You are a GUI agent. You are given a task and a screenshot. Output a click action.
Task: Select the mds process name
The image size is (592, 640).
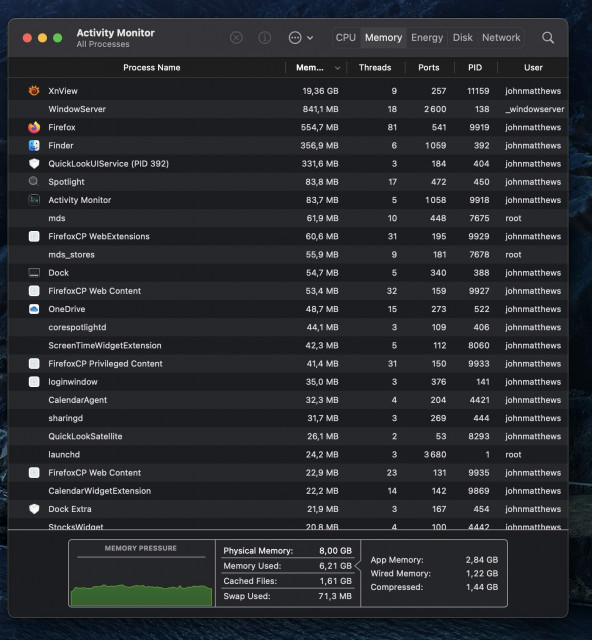pyautogui.click(x=57, y=218)
